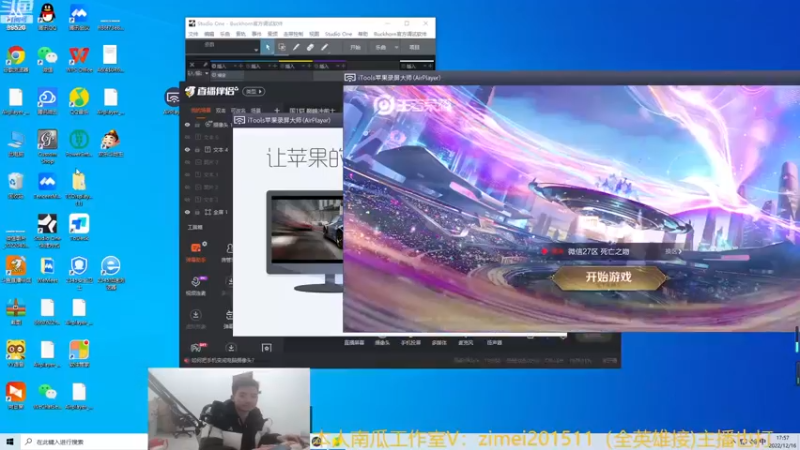Select the range selection tool in Studio One
Viewport: 800px width, 450px height.
point(282,47)
